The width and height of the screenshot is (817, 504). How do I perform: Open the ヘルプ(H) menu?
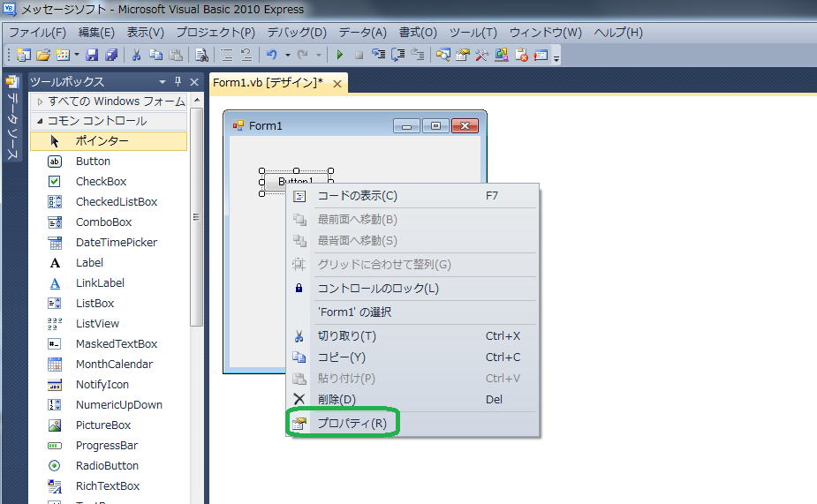[x=618, y=33]
